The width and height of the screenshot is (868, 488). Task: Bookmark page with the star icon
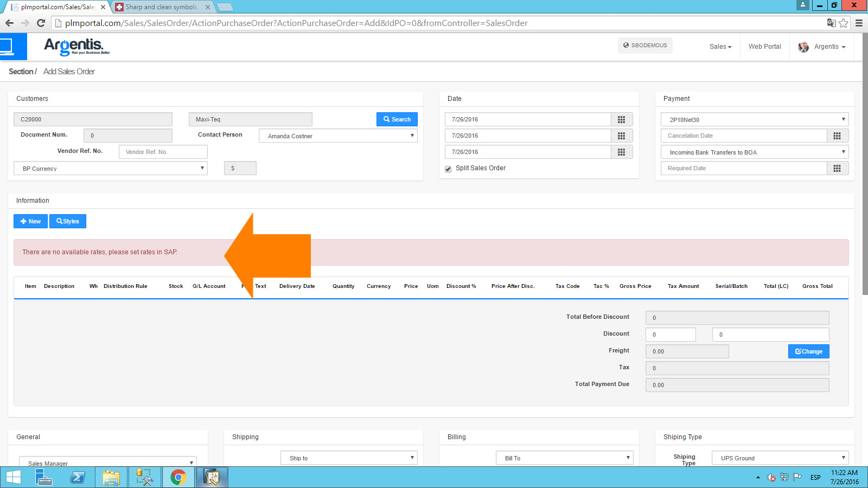tap(843, 23)
